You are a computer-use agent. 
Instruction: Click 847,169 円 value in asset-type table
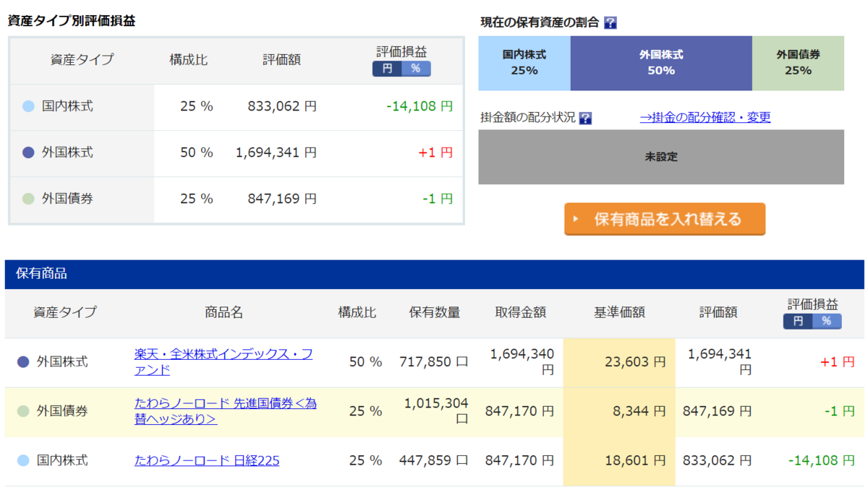click(282, 199)
